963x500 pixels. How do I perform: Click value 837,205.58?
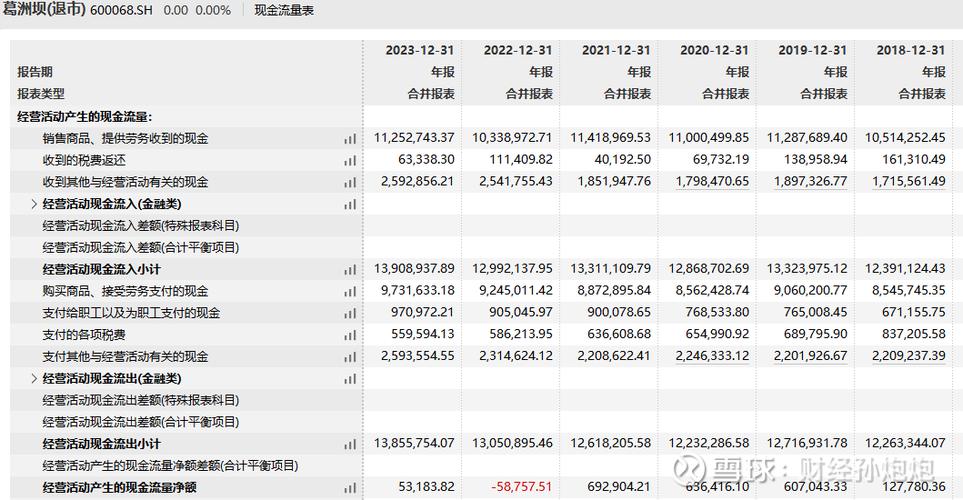[914, 334]
